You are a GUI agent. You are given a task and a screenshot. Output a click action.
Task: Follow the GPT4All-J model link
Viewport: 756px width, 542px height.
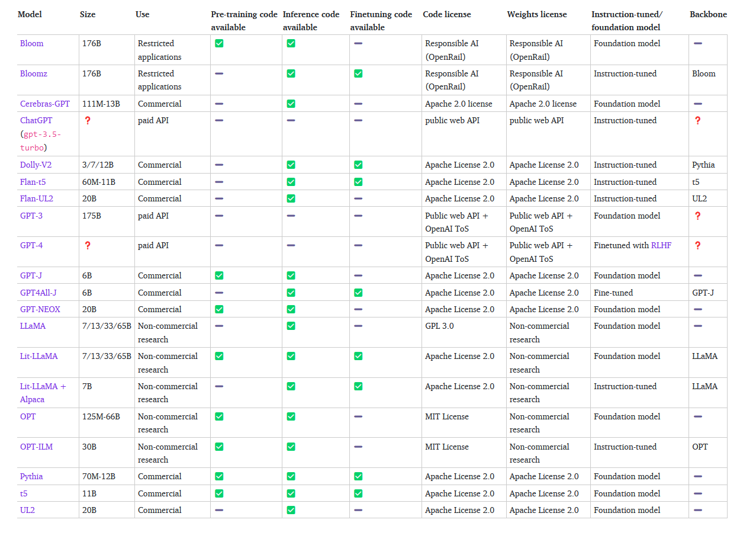[38, 293]
